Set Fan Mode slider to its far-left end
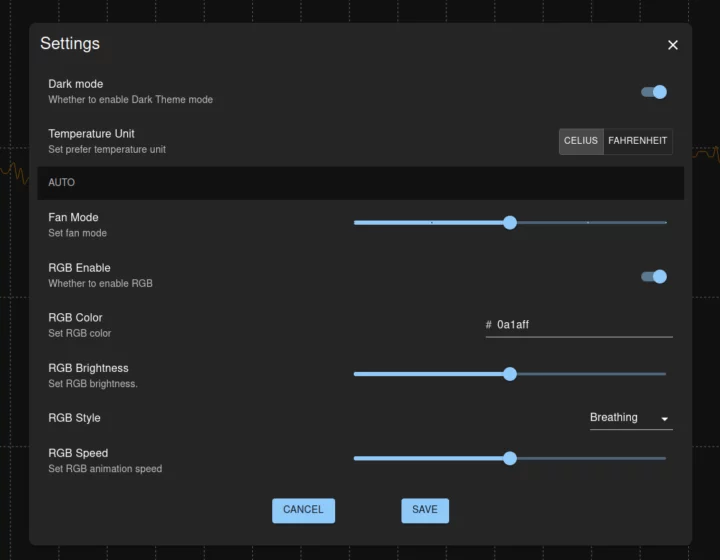This screenshot has width=720, height=560. (x=355, y=223)
